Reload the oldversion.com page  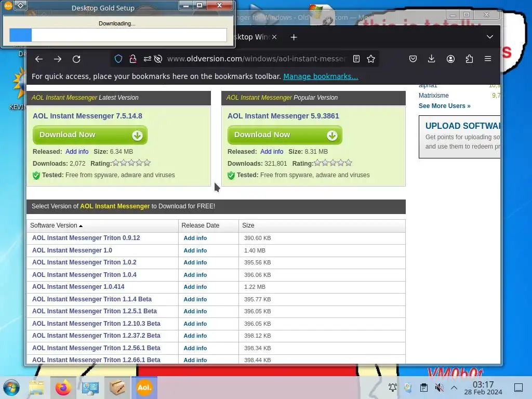(76, 59)
